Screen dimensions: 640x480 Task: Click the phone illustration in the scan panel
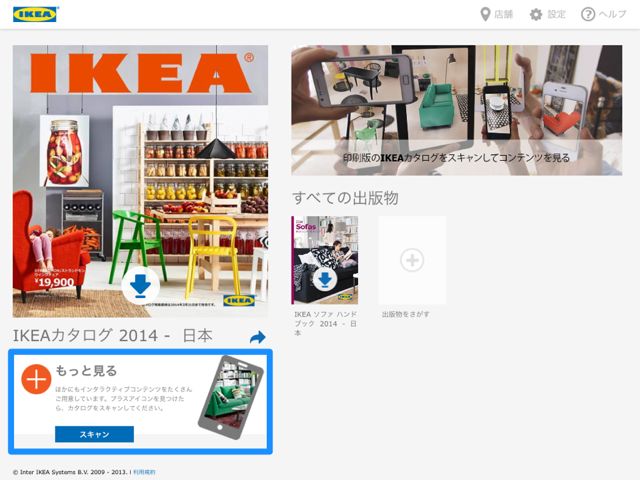tap(231, 397)
